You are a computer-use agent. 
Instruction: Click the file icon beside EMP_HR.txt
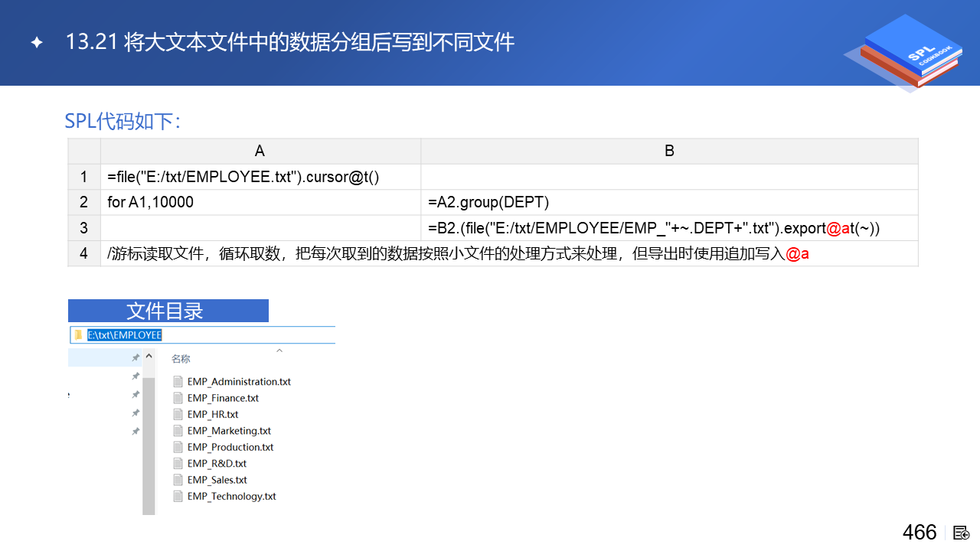[178, 414]
